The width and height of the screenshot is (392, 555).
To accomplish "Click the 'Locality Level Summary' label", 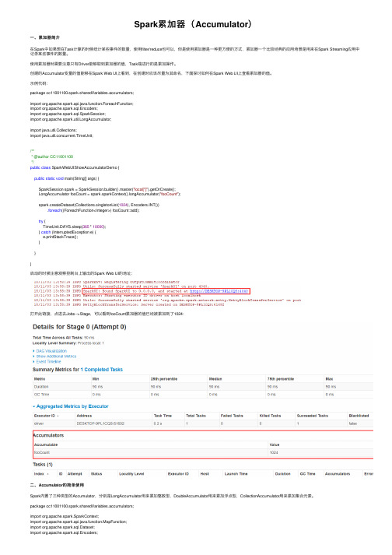I will click(54, 342).
